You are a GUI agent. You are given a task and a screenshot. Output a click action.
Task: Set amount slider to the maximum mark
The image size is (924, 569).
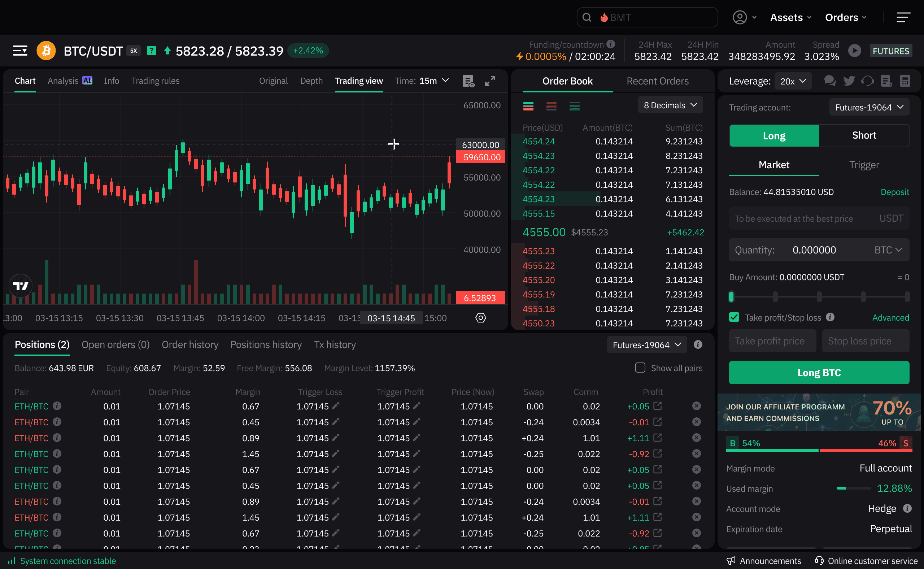point(907,297)
